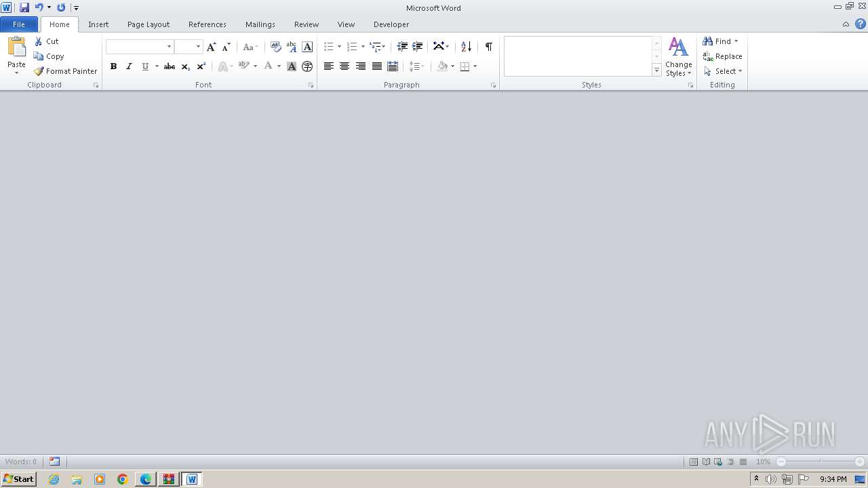Open Google Chrome from the taskbar
Image resolution: width=868 pixels, height=488 pixels.
[123, 479]
